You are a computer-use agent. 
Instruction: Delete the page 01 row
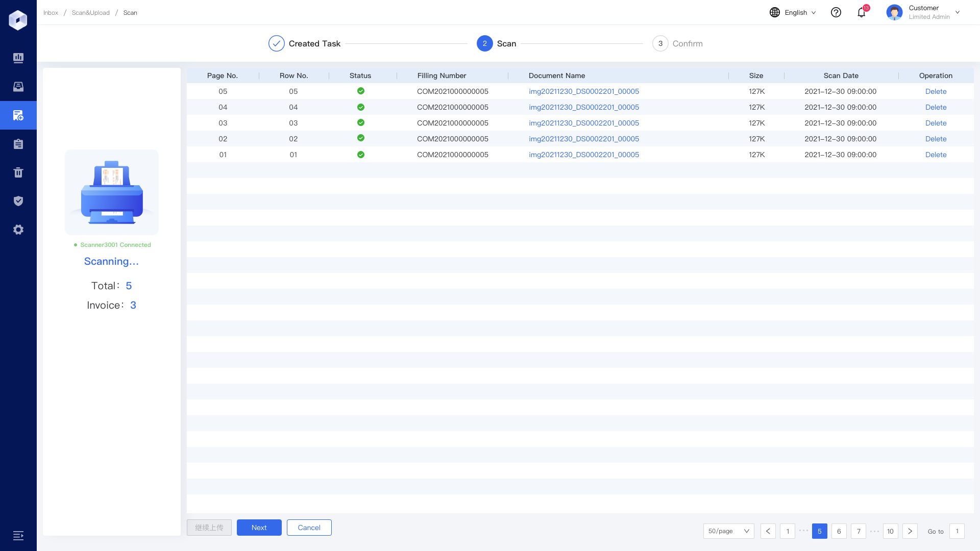tap(936, 155)
